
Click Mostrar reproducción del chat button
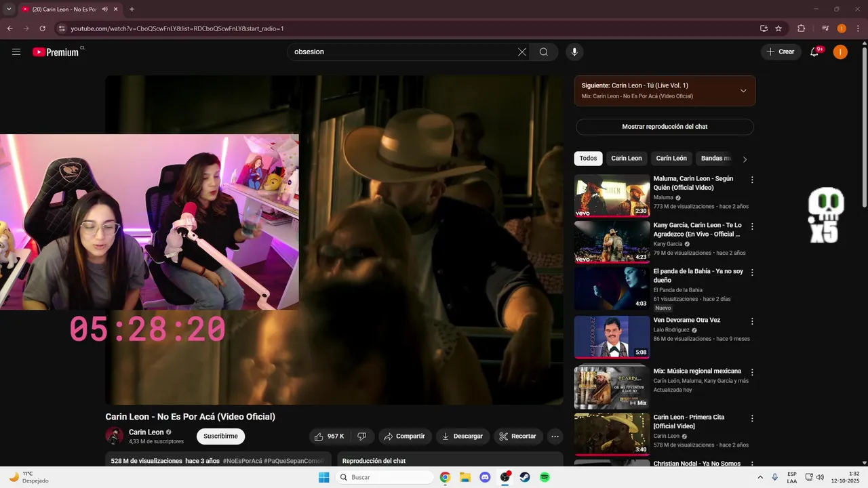coord(665,127)
